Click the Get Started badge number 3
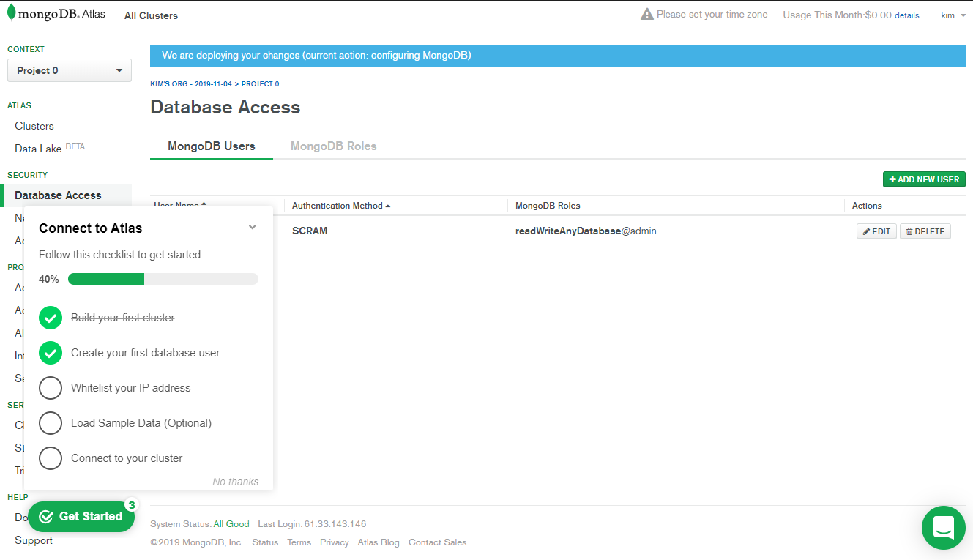The height and width of the screenshot is (560, 973). click(x=131, y=505)
